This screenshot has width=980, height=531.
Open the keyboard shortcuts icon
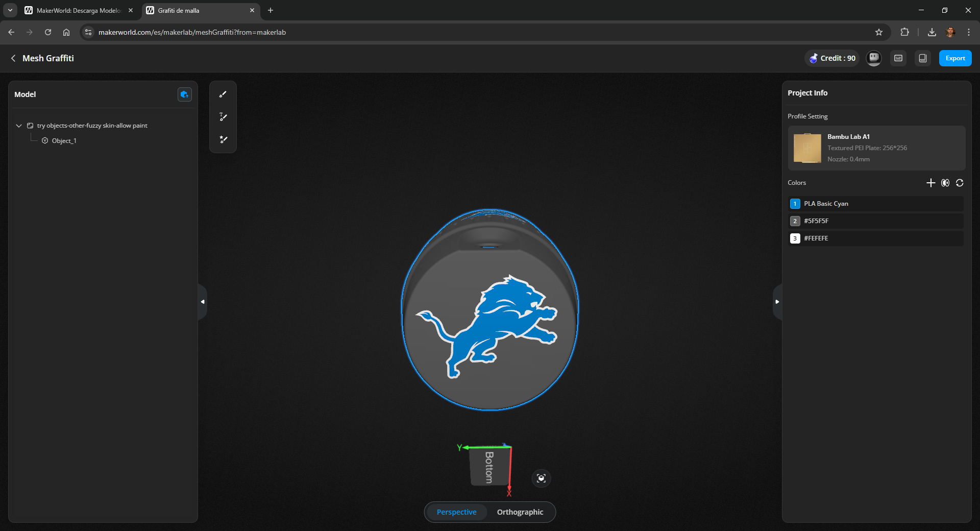point(898,58)
